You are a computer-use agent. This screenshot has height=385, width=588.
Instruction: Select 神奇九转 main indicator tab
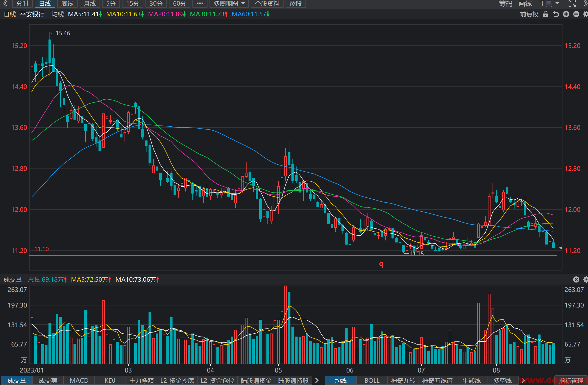(403, 380)
